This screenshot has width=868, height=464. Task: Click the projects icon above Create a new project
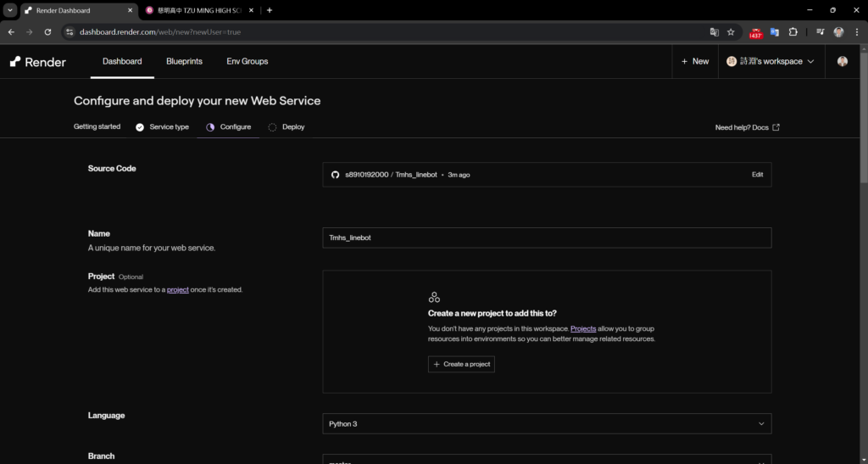point(434,298)
